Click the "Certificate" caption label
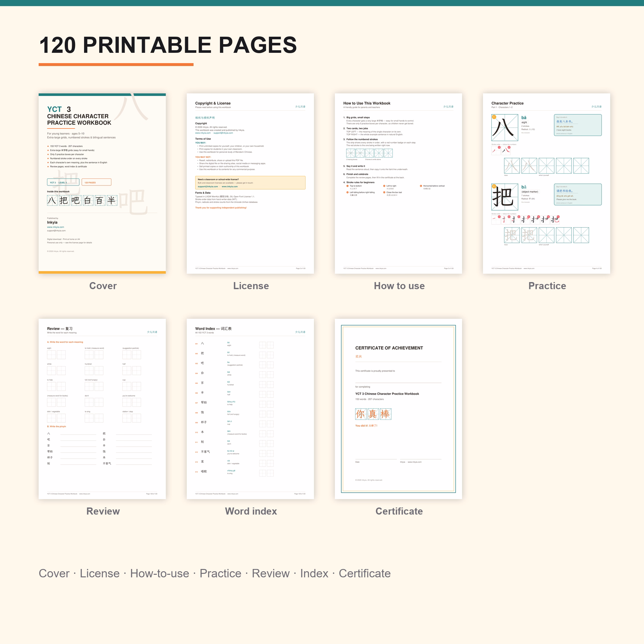Image resolution: width=644 pixels, height=644 pixels. pyautogui.click(x=399, y=511)
